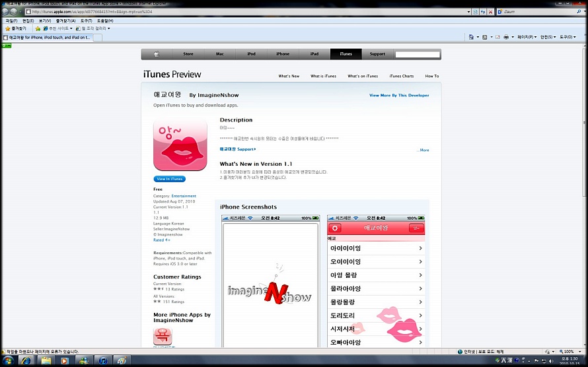The height and width of the screenshot is (367, 588).
Task: Click the status bar page error warning icon
Action: [4, 352]
